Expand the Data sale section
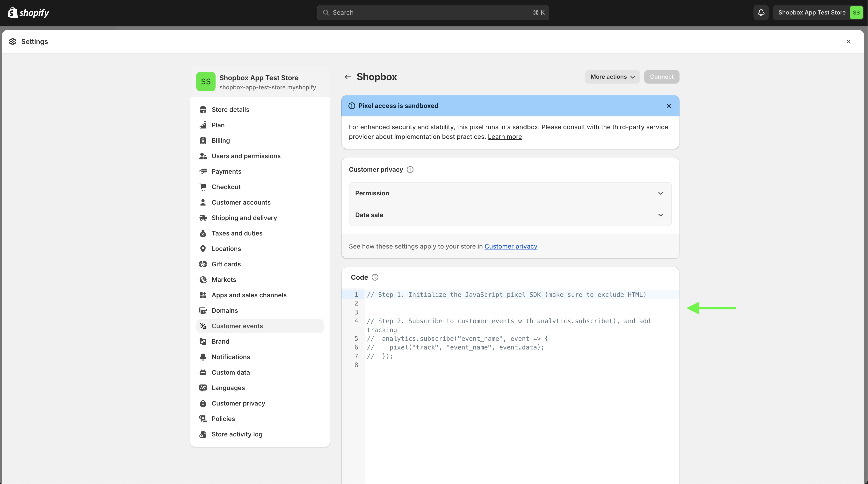 point(510,215)
